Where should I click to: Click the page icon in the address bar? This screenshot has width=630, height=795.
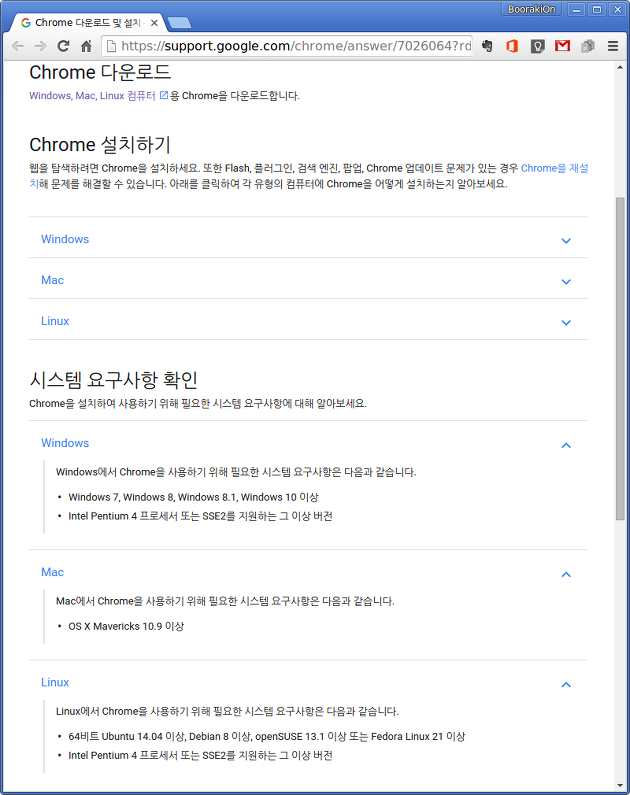point(111,46)
